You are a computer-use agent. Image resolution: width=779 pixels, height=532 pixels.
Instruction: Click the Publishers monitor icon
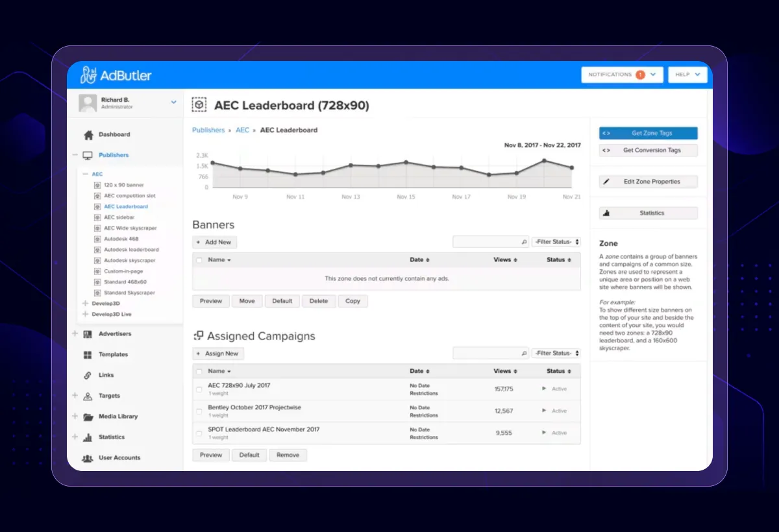[88, 155]
